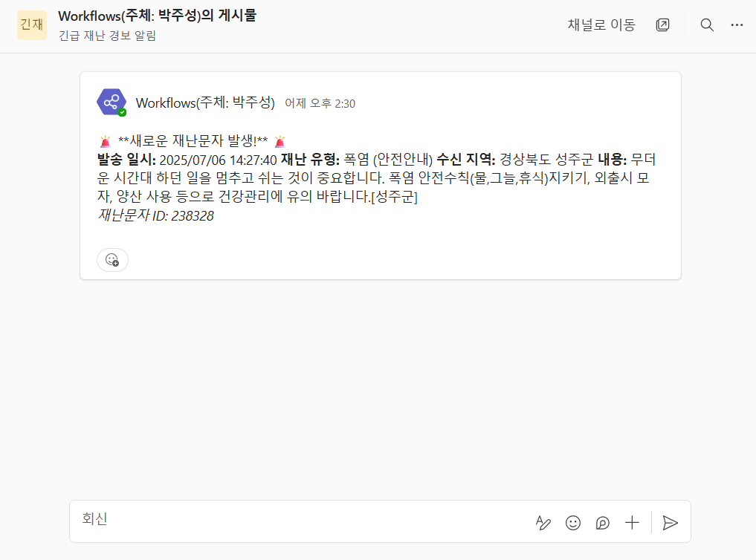Add a reaction with the emoji-plus button
The width and height of the screenshot is (756, 560).
click(112, 260)
